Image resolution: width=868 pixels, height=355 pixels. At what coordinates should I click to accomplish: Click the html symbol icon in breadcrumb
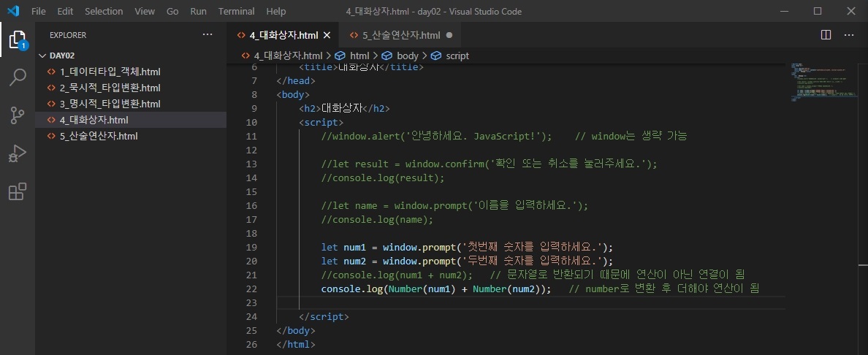click(x=340, y=56)
